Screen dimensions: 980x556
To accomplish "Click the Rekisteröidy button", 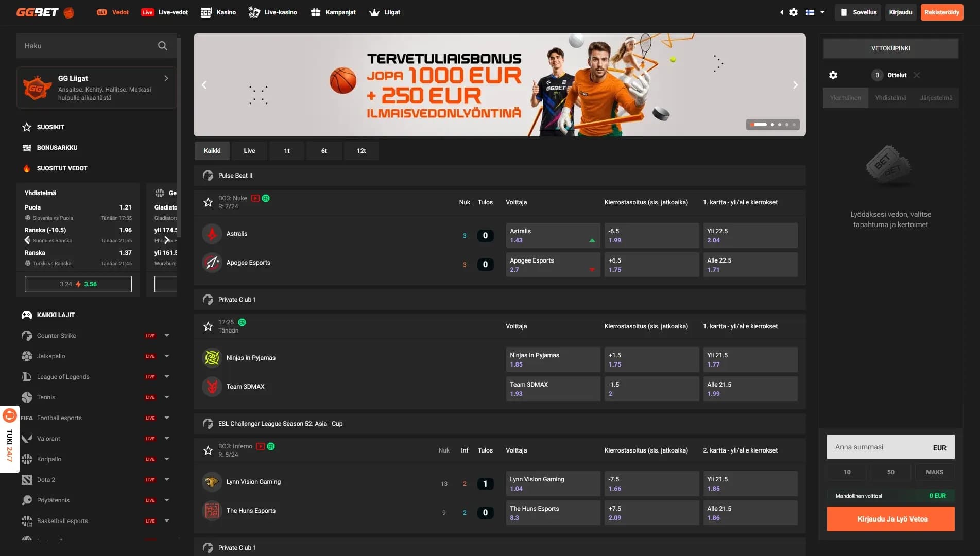I will [x=942, y=12].
